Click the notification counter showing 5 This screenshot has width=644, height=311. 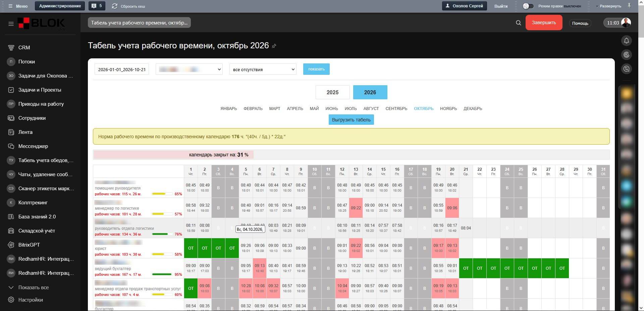(x=97, y=6)
